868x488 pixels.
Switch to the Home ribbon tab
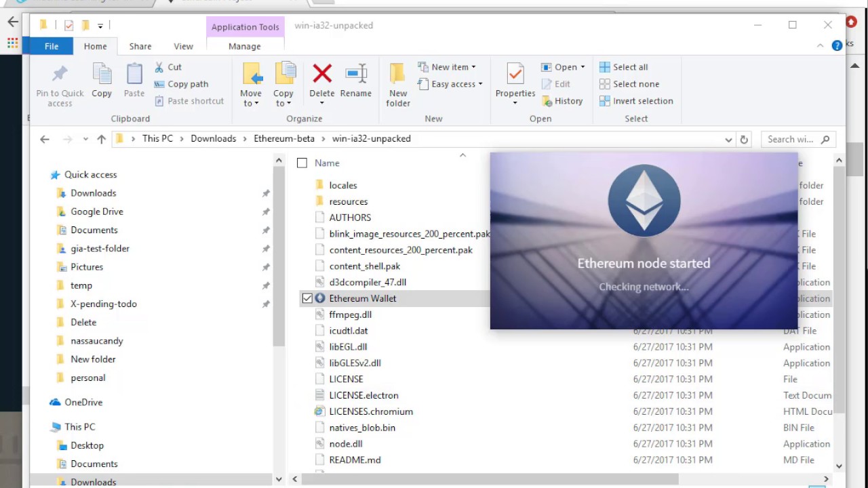[x=95, y=46]
